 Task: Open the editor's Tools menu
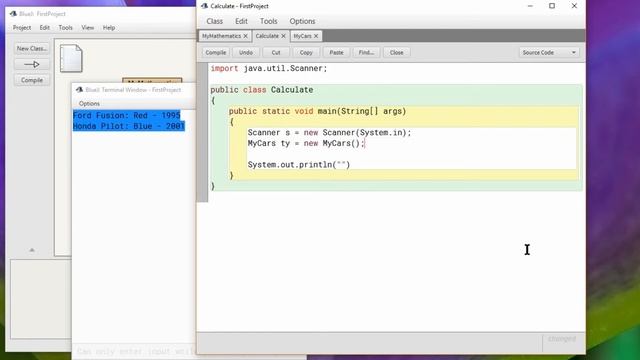pyautogui.click(x=268, y=21)
